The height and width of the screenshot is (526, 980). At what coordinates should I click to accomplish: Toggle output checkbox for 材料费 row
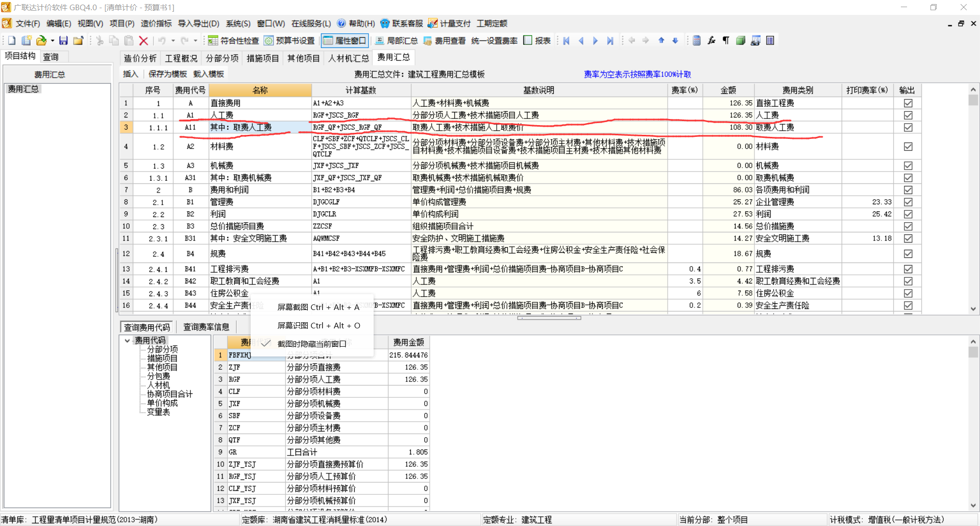click(x=908, y=147)
